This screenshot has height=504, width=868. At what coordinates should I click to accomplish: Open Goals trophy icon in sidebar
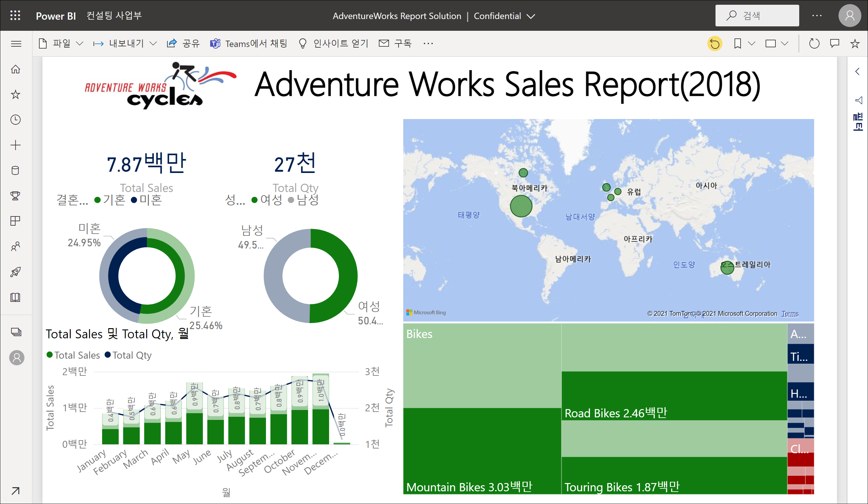[16, 196]
